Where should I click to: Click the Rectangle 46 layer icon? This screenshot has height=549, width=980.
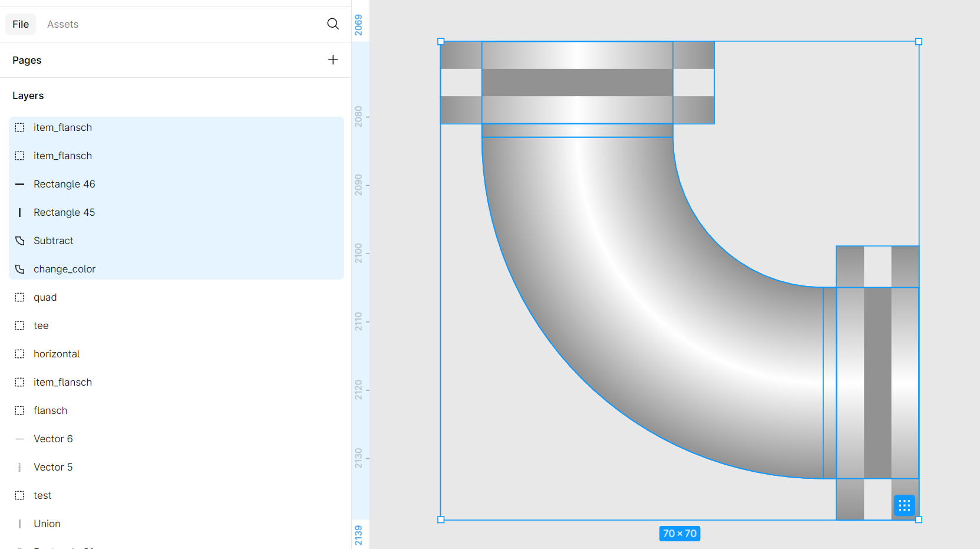(20, 184)
